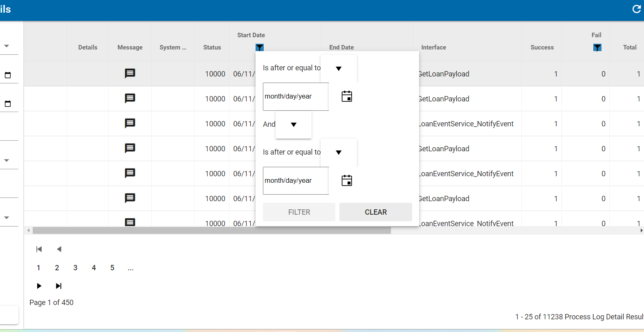This screenshot has height=332, width=644.
Task: Open the Fail column filter icon
Action: [x=597, y=47]
